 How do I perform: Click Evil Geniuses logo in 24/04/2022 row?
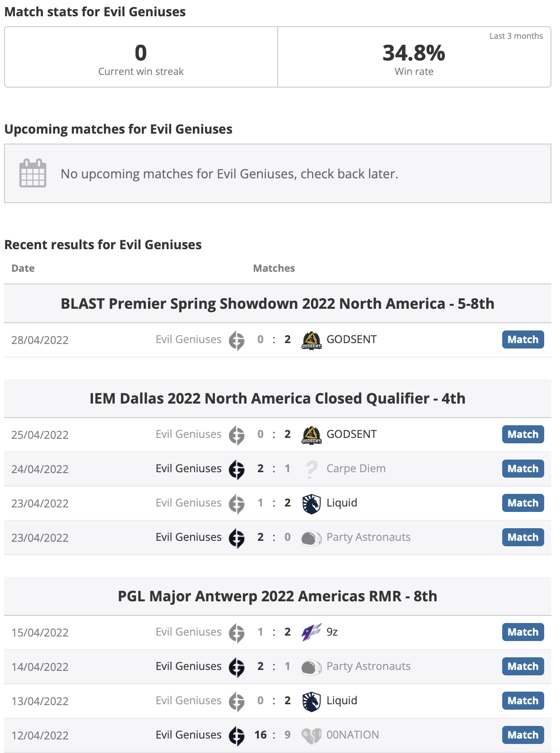237,469
